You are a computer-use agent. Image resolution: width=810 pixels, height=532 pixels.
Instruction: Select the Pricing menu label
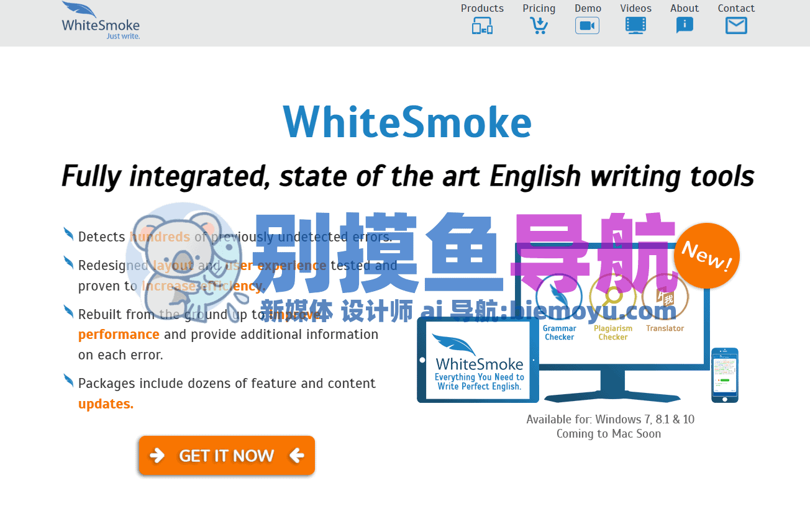539,8
